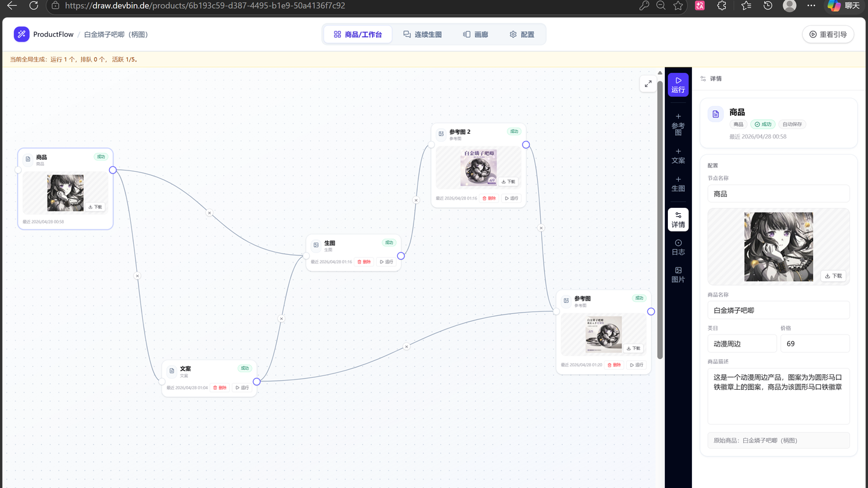Switch to 配置 tab

click(x=522, y=34)
